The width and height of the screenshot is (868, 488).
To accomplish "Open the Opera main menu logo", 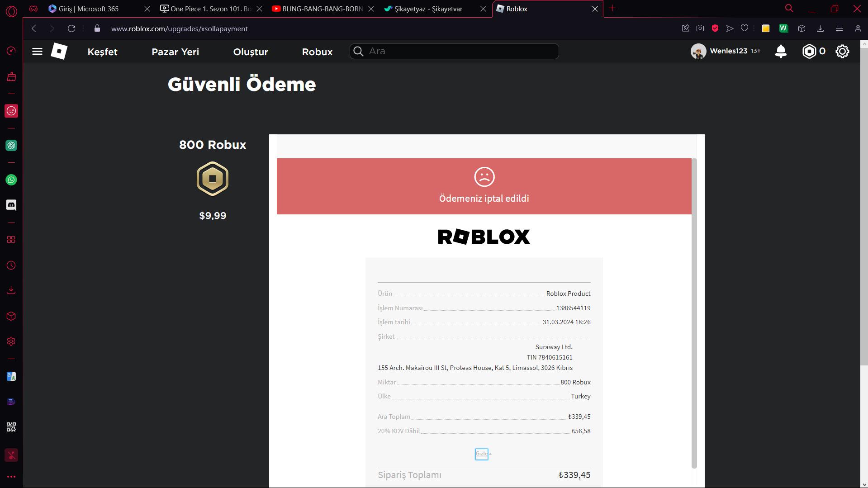I will click(11, 11).
